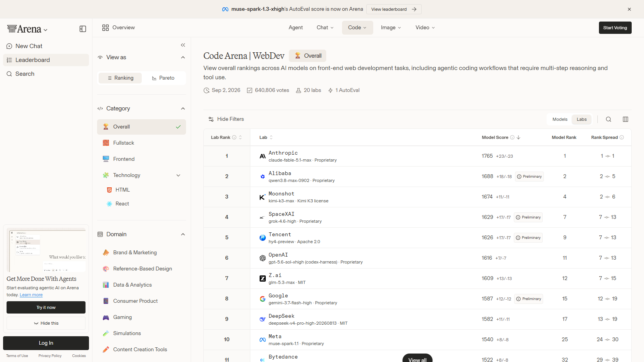The width and height of the screenshot is (644, 362).
Task: Click the Z.ai lab logo
Action: point(263,279)
